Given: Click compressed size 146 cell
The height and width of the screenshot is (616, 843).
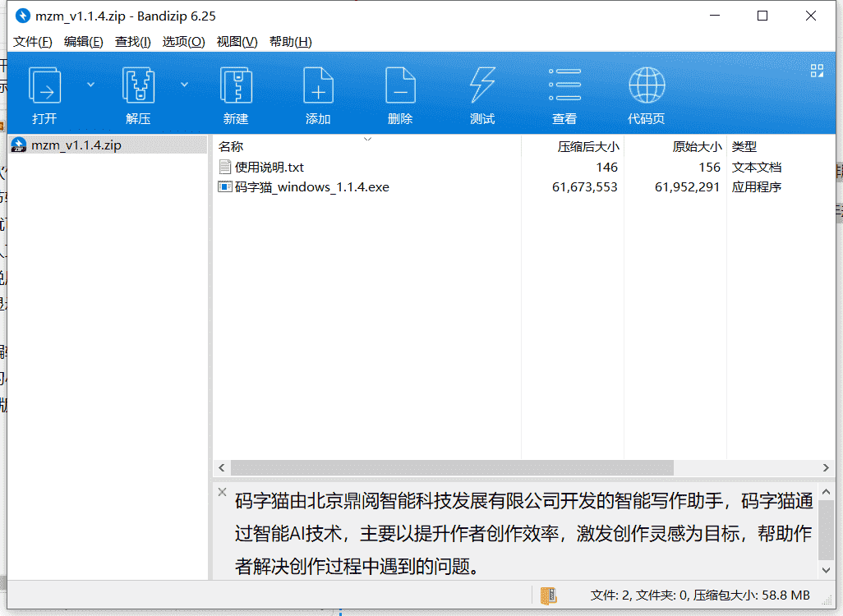Looking at the screenshot, I should pos(606,168).
